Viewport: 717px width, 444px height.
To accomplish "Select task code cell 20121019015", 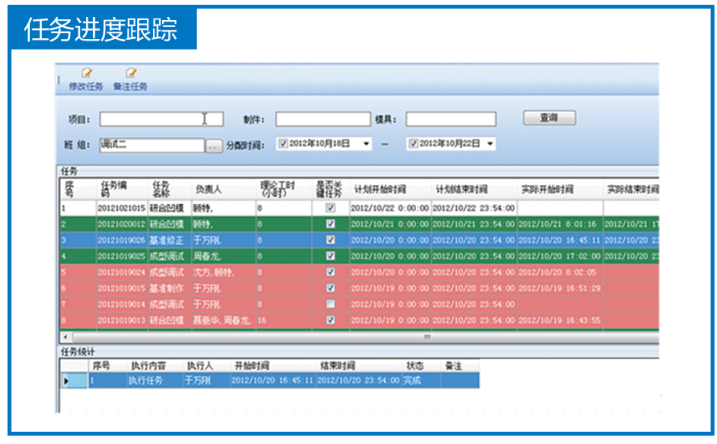I will click(122, 288).
